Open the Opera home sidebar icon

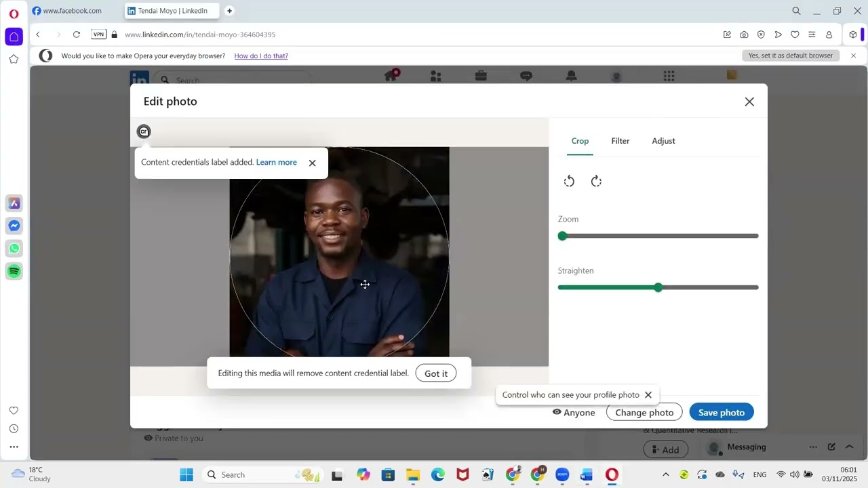pos(14,37)
